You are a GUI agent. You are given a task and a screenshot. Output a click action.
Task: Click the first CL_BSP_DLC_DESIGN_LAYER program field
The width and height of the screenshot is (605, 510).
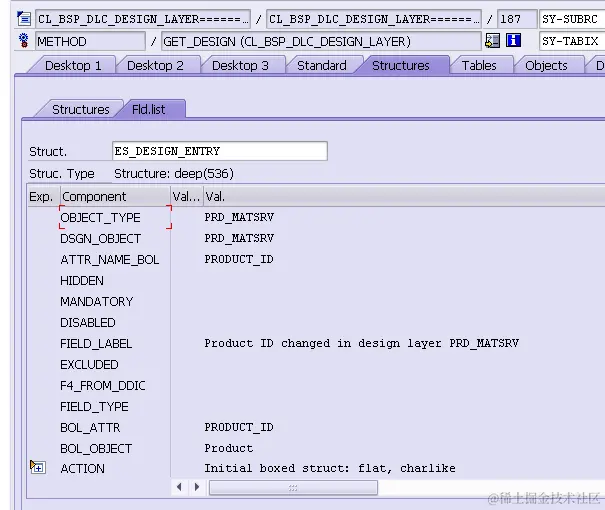[x=143, y=19]
